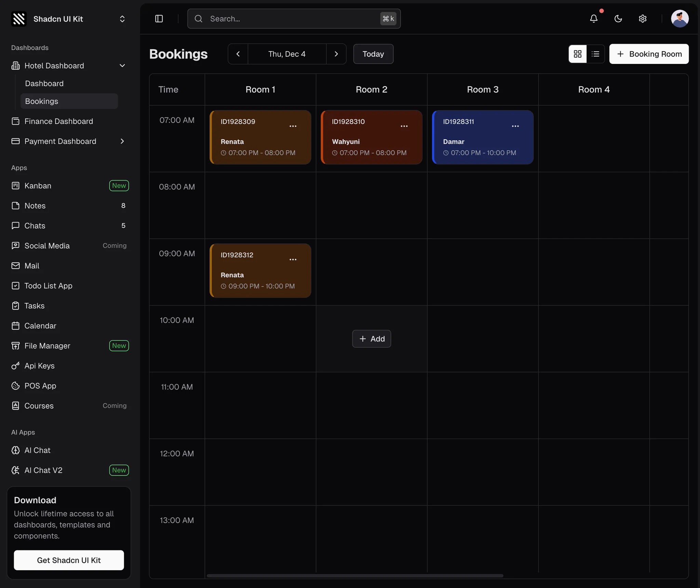Select Bookings in the sidebar
This screenshot has height=588, width=700.
[69, 101]
